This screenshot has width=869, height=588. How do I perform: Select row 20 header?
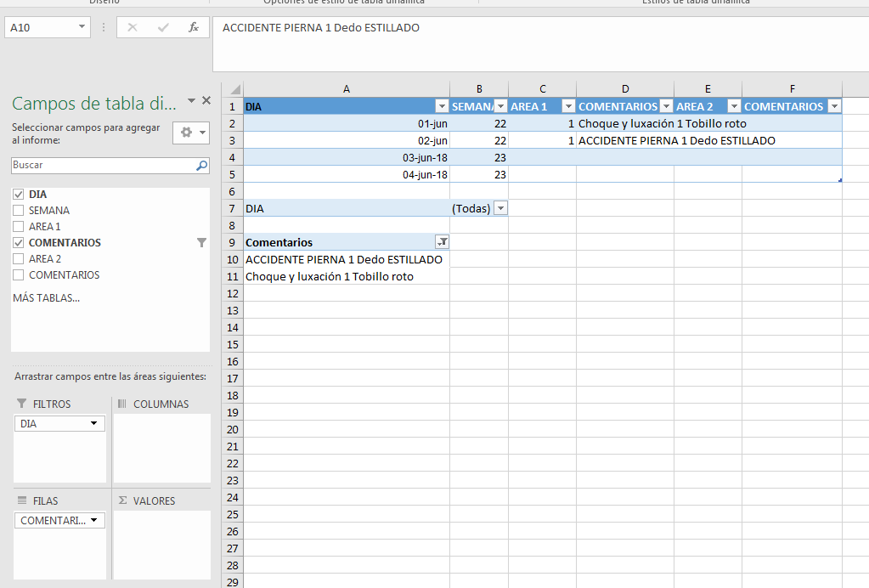(232, 429)
